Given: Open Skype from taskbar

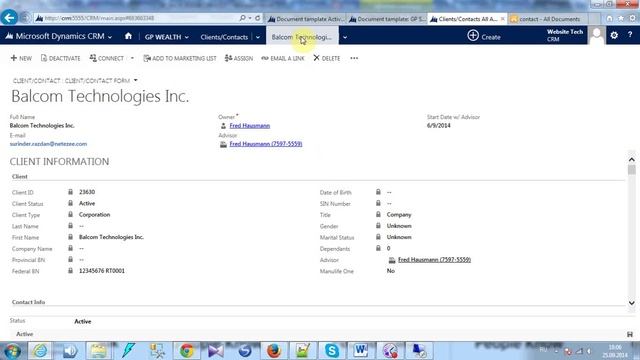Looking at the screenshot, I should [332, 351].
